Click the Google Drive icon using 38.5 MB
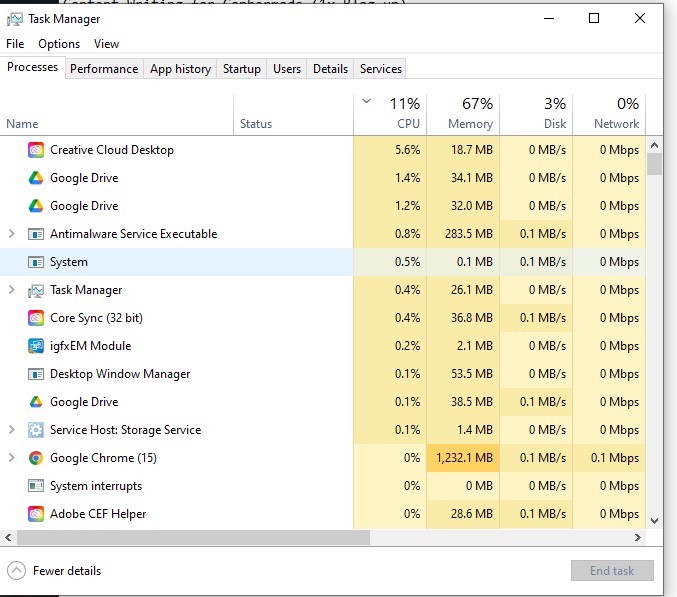 click(36, 402)
